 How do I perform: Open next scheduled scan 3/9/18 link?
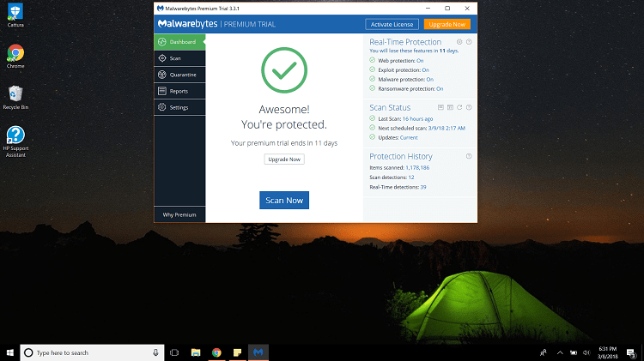tap(447, 129)
